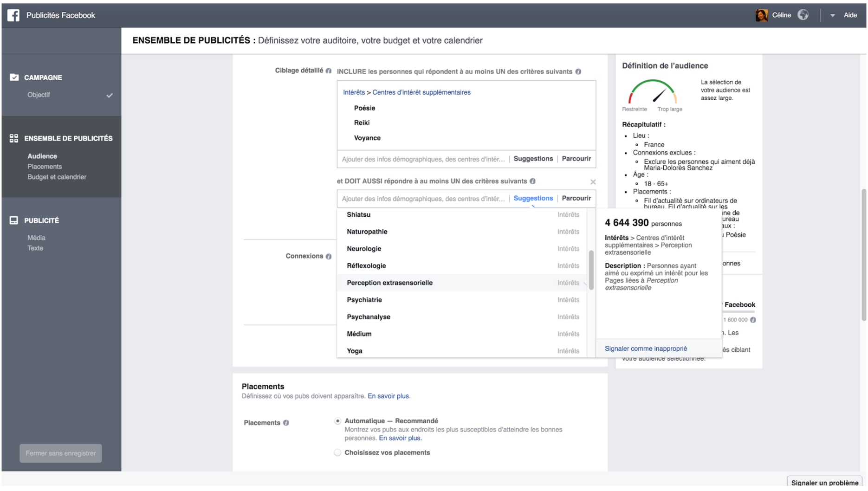The width and height of the screenshot is (868, 491).
Task: Click the suggestions list scrollbar
Action: coord(591,270)
